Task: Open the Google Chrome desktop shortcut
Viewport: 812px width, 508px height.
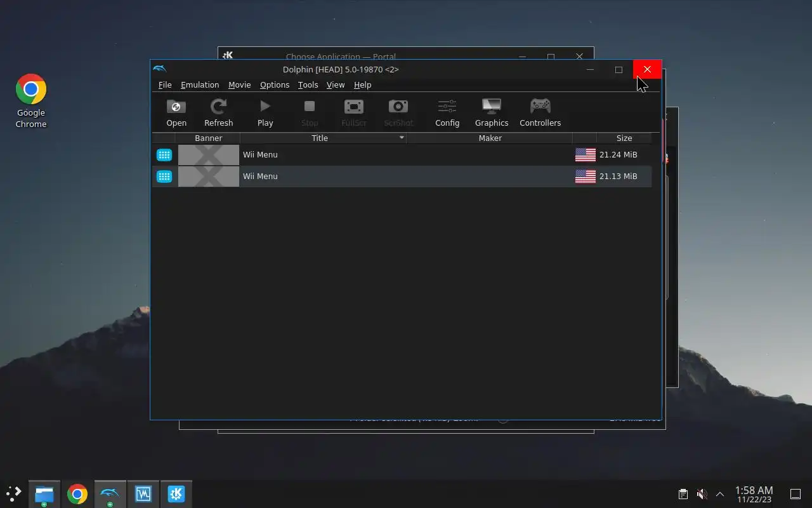Action: [x=31, y=101]
